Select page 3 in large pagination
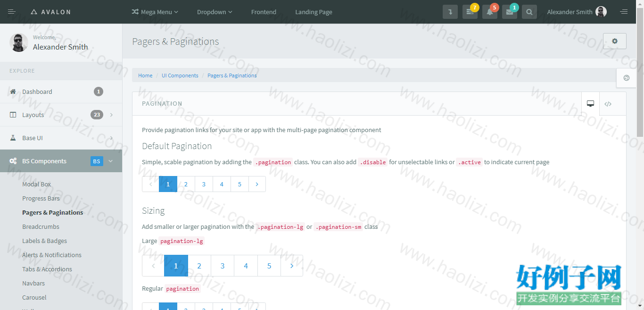 (x=223, y=266)
